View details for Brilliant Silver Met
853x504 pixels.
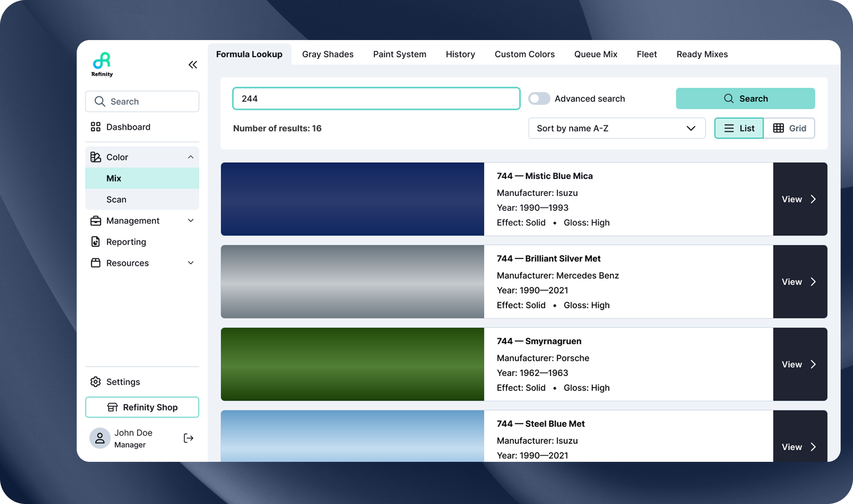[x=799, y=282]
